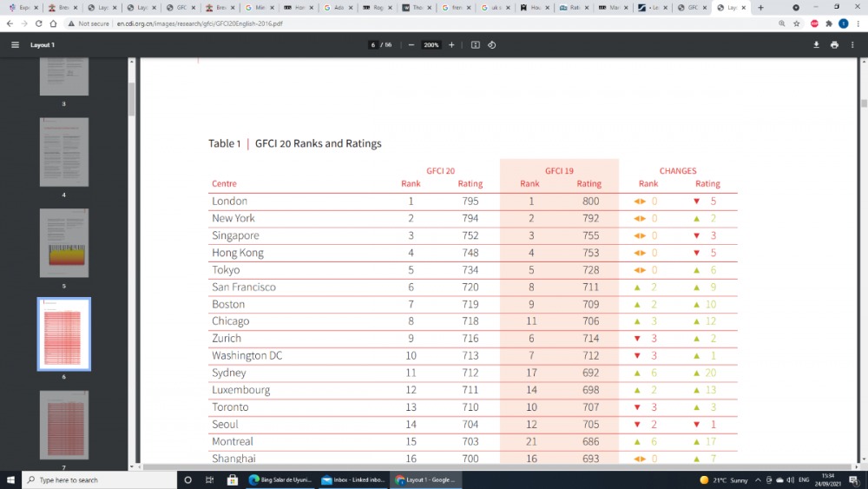Download the PDF file
Image resolution: width=868 pixels, height=489 pixels.
point(816,44)
